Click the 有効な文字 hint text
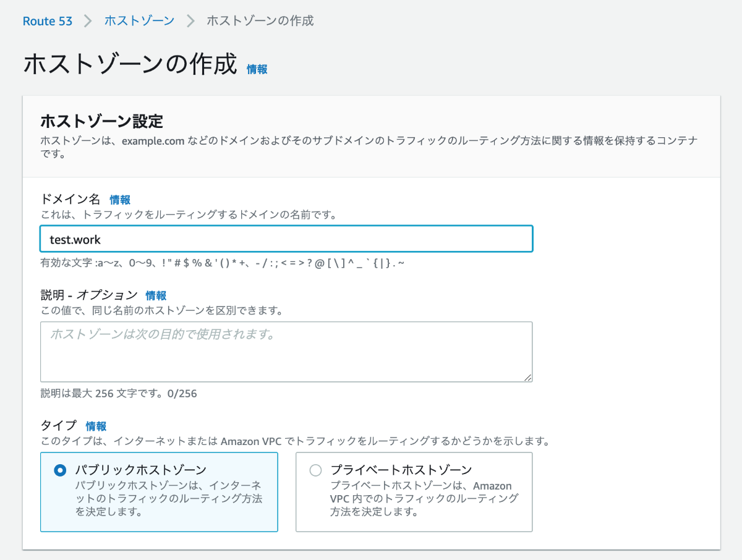The image size is (742, 560). coord(222,264)
